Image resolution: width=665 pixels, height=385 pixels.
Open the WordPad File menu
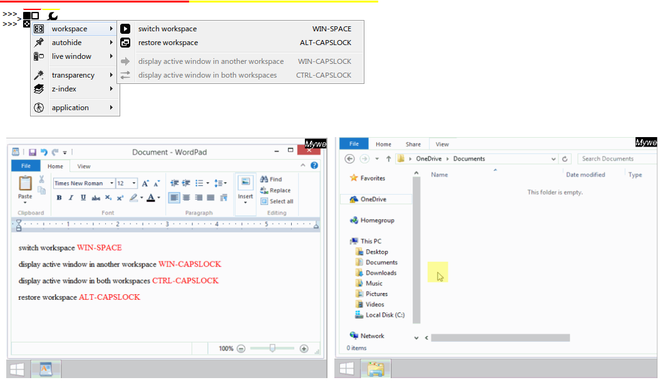(x=26, y=166)
